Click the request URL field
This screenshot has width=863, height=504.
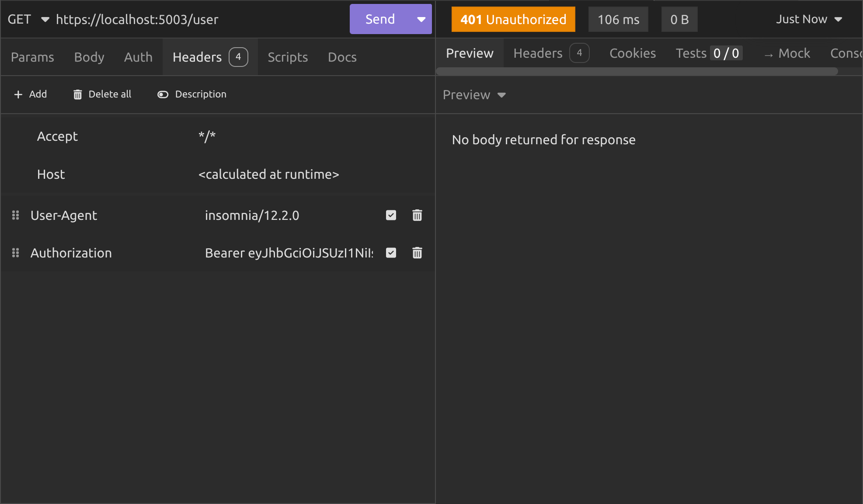tap(197, 19)
